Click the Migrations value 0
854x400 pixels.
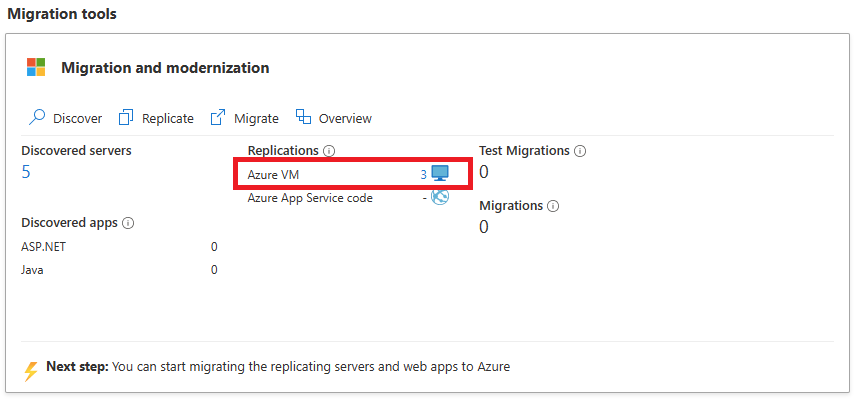pyautogui.click(x=484, y=227)
